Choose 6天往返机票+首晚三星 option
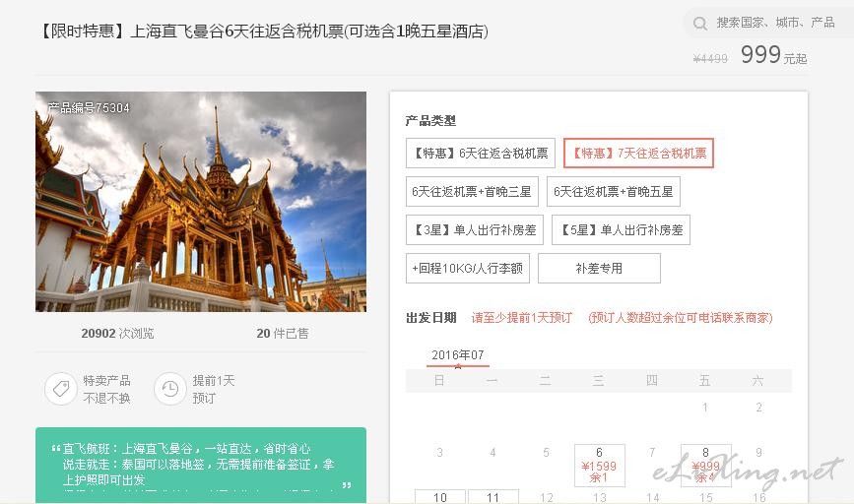This screenshot has height=504, width=854. (472, 192)
